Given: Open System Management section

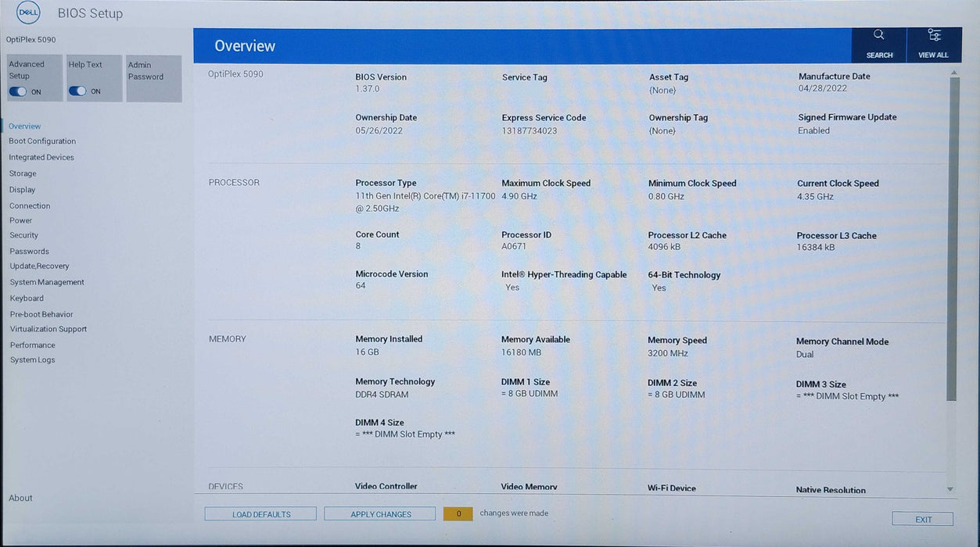Looking at the screenshot, I should 47,282.
